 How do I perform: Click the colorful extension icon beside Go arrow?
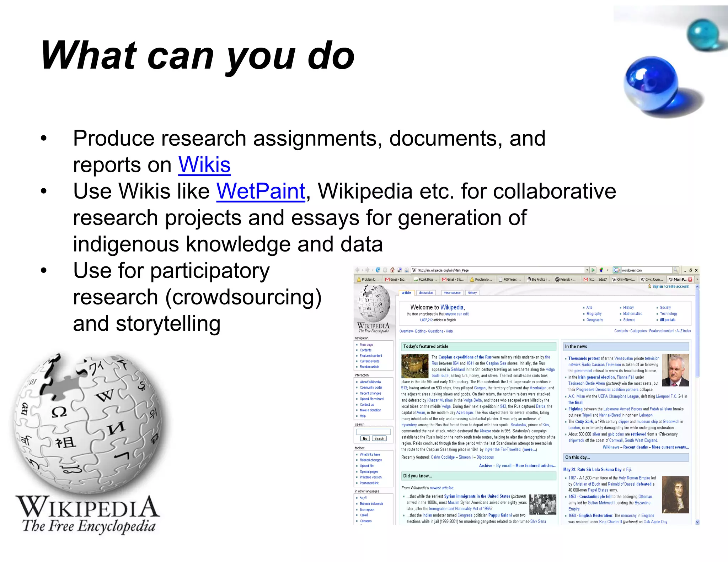pyautogui.click(x=601, y=270)
